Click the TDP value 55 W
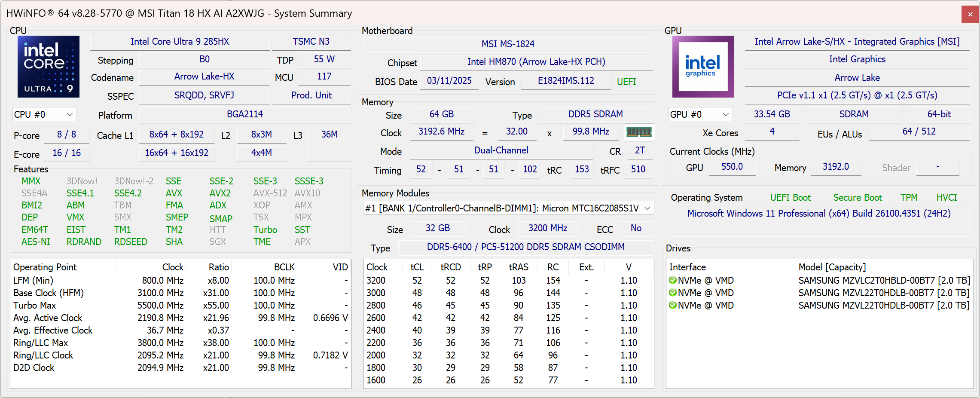This screenshot has height=398, width=980. (x=324, y=59)
